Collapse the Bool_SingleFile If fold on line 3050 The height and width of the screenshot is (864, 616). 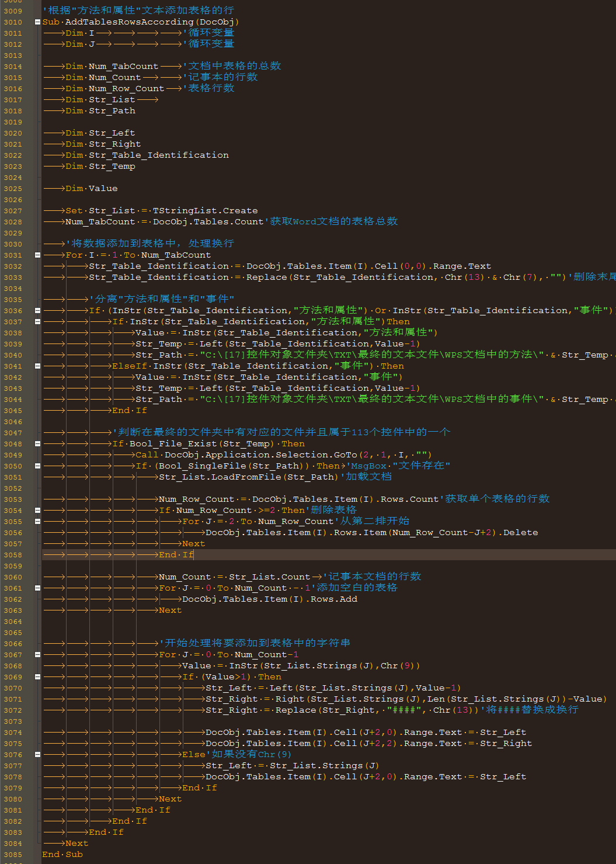point(37,466)
